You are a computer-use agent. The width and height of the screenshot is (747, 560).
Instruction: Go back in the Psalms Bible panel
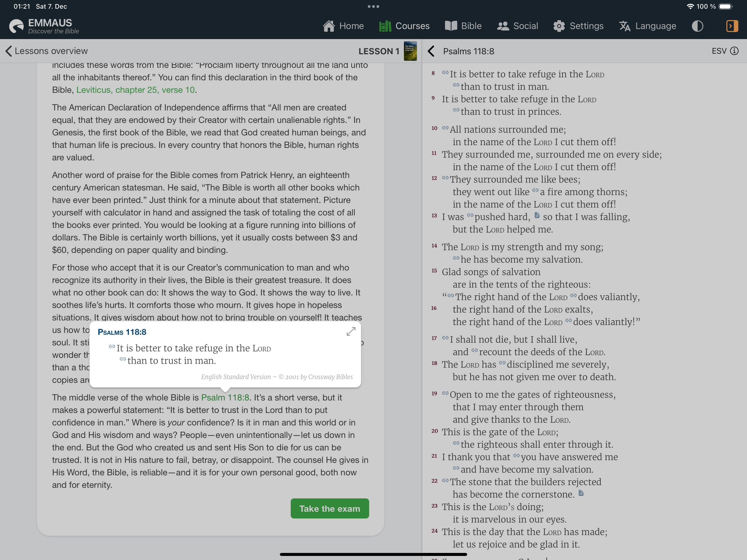click(x=431, y=51)
